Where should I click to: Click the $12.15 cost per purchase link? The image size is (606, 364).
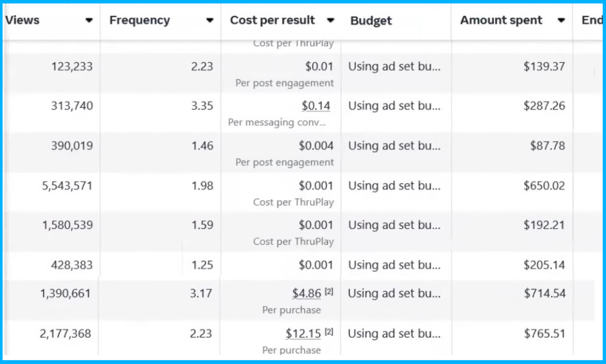(303, 334)
